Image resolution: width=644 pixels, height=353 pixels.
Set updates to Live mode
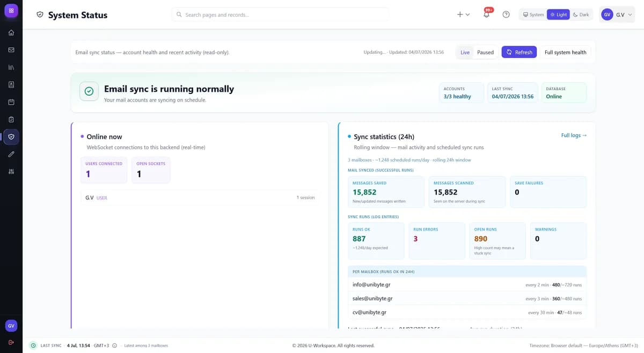[x=465, y=52]
